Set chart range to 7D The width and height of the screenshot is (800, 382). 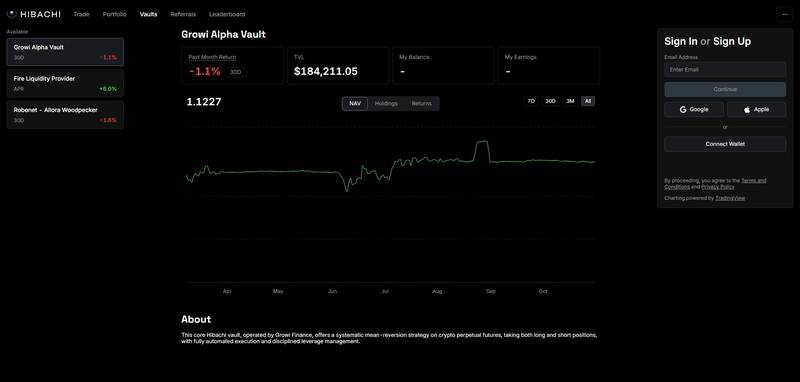[531, 101]
